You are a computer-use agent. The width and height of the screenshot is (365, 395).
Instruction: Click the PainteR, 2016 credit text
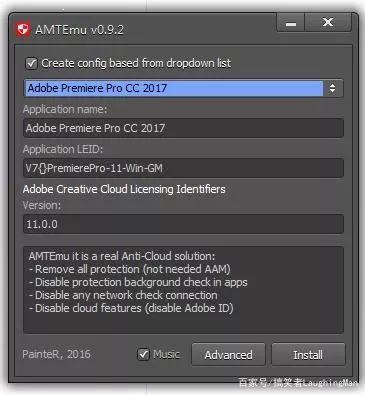(x=56, y=354)
